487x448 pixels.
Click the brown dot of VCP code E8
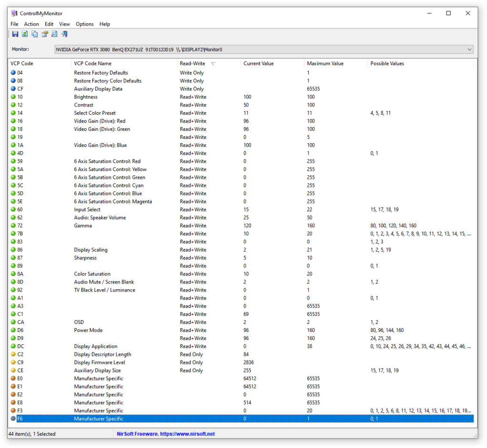point(13,402)
